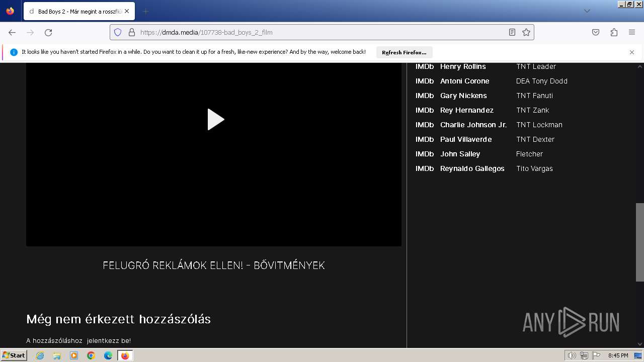
Task: Open IMDb link for Reynaldo Gallegos
Action: 425,168
